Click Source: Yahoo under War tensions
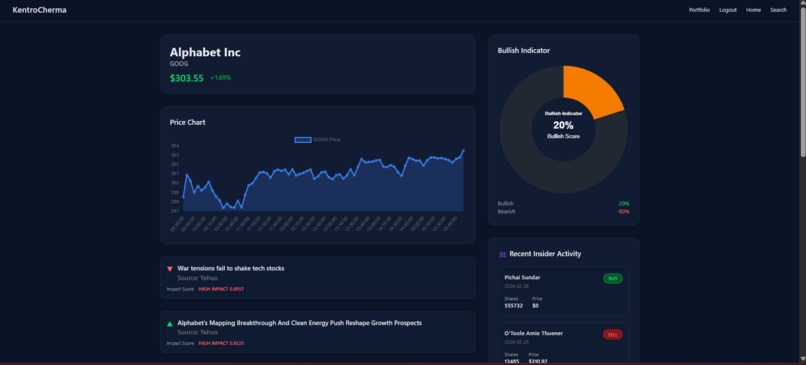 click(x=197, y=278)
